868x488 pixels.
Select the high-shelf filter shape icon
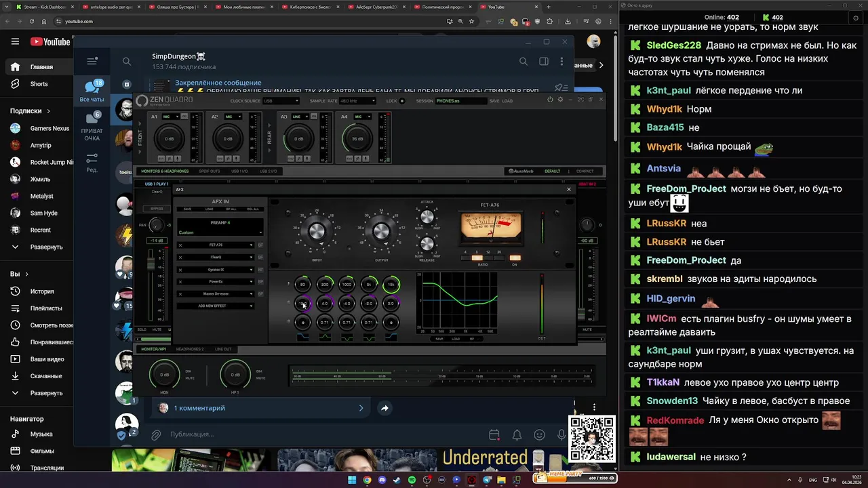(x=391, y=337)
